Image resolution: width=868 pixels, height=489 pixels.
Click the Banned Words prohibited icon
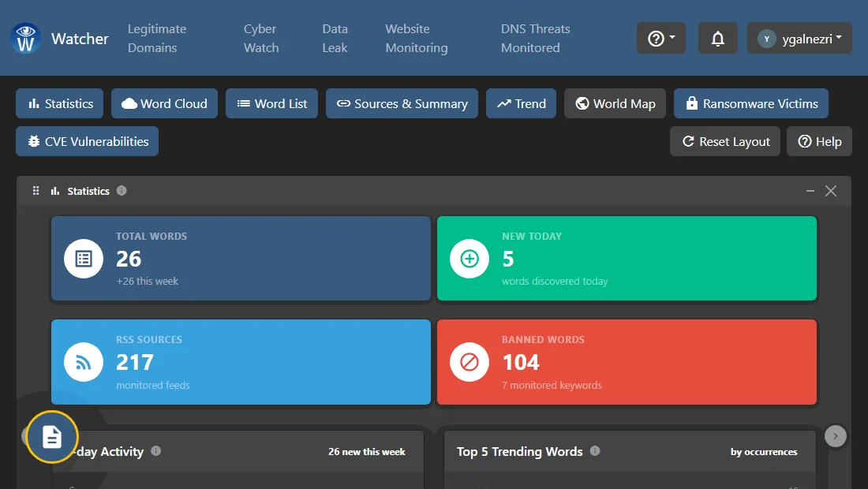[x=470, y=362]
